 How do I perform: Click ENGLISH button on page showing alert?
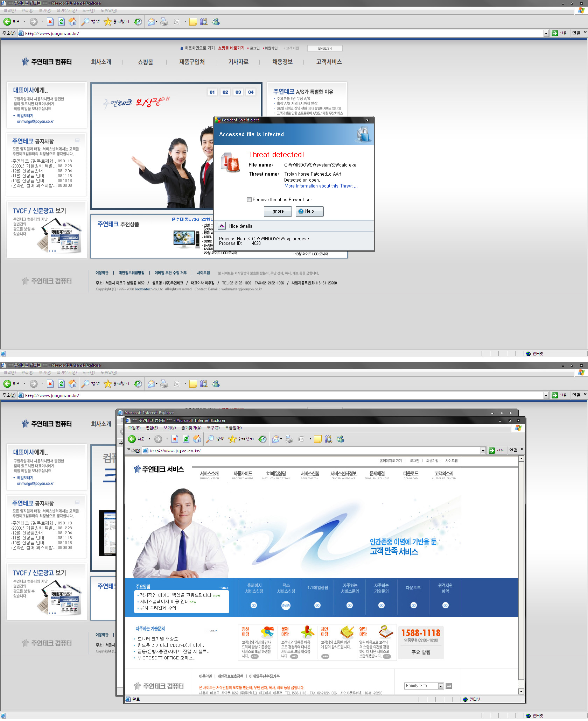click(325, 48)
